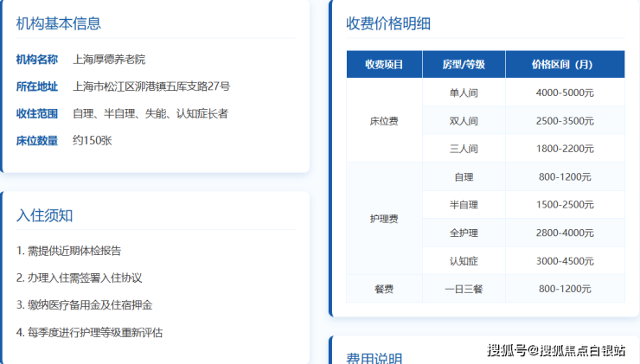Select the 收住范围 label
Screen dimensions: 640x364
point(37,113)
